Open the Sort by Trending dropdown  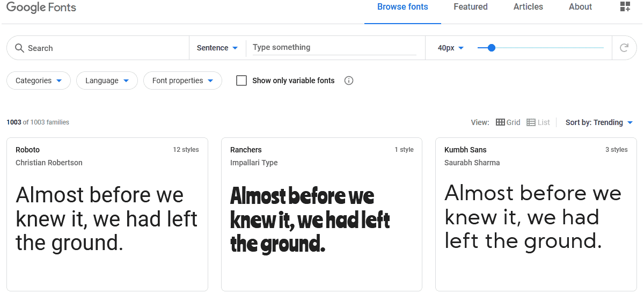(x=599, y=122)
